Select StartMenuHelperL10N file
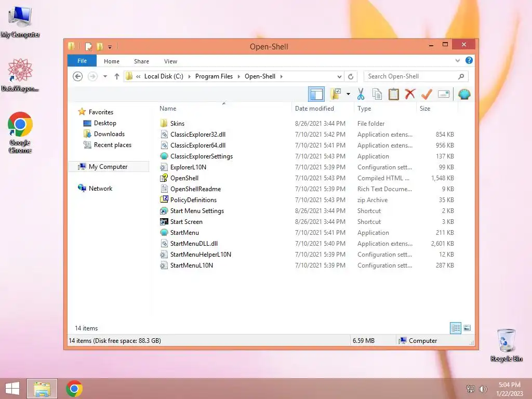 point(195,254)
